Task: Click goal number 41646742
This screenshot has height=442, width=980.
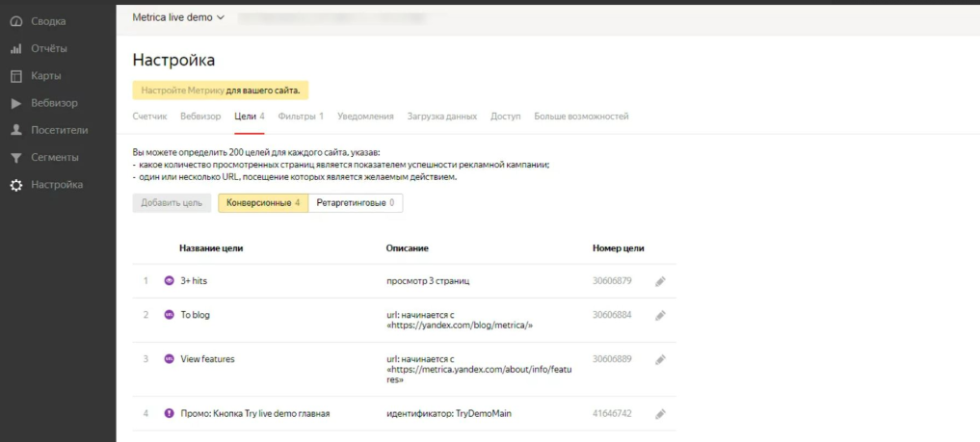Action: click(x=612, y=413)
